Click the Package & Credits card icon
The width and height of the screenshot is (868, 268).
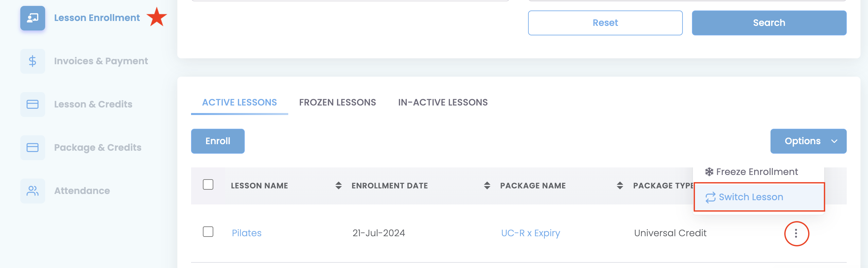[x=32, y=147]
